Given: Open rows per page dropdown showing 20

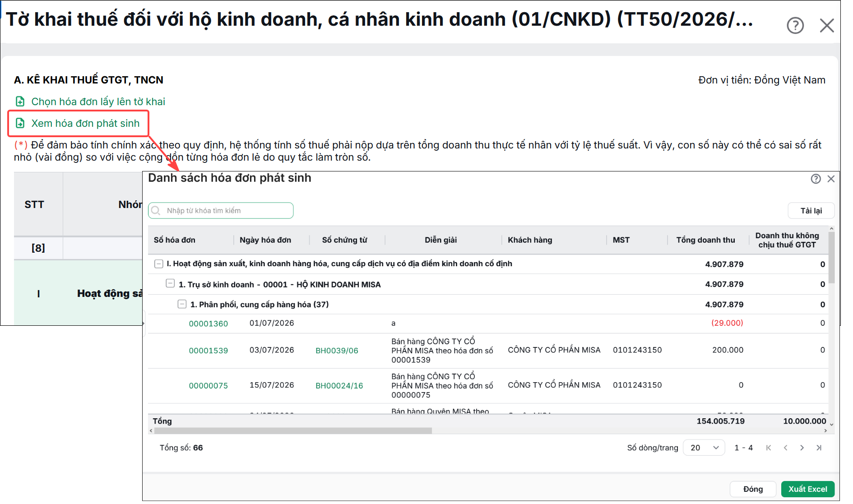Looking at the screenshot, I should coord(704,448).
